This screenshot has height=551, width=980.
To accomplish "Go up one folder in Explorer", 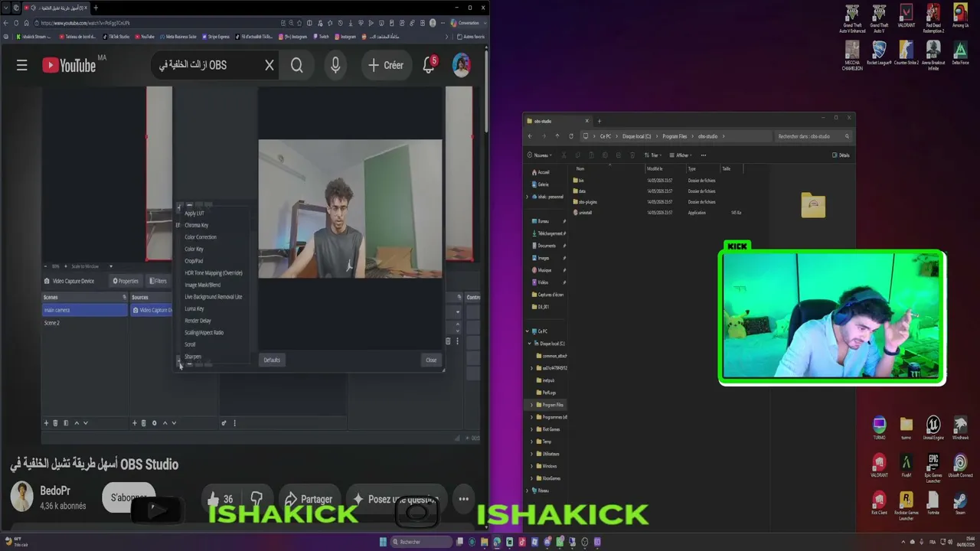I will point(557,136).
